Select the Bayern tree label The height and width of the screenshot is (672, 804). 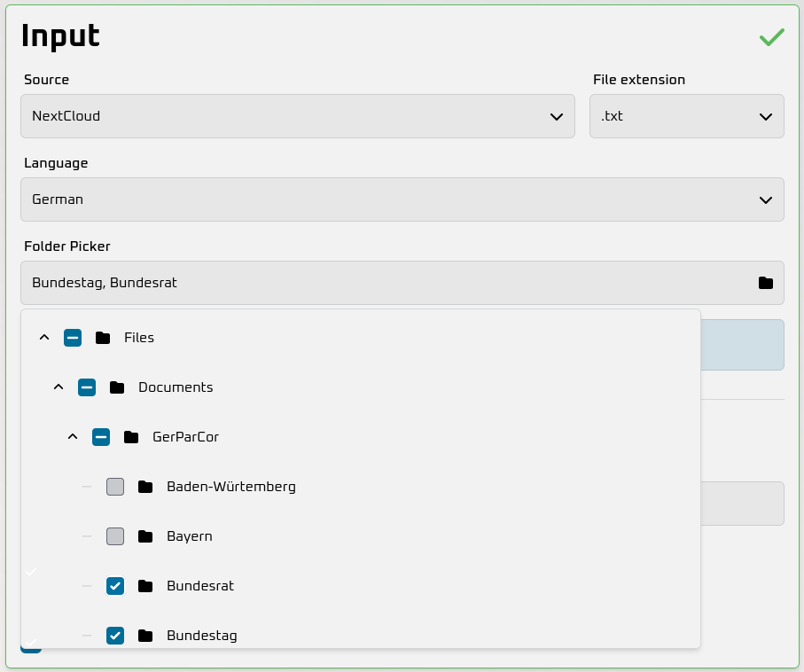190,536
